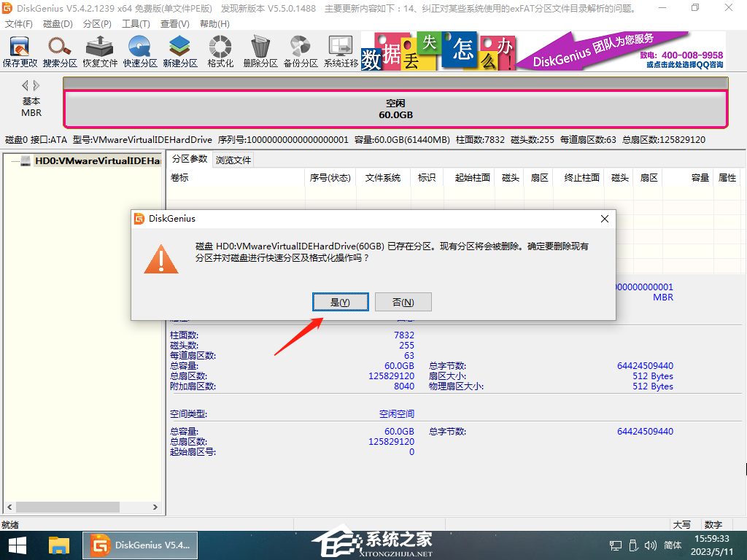Switch to the 浏览文件 tab
This screenshot has height=560, width=747.
coord(233,160)
